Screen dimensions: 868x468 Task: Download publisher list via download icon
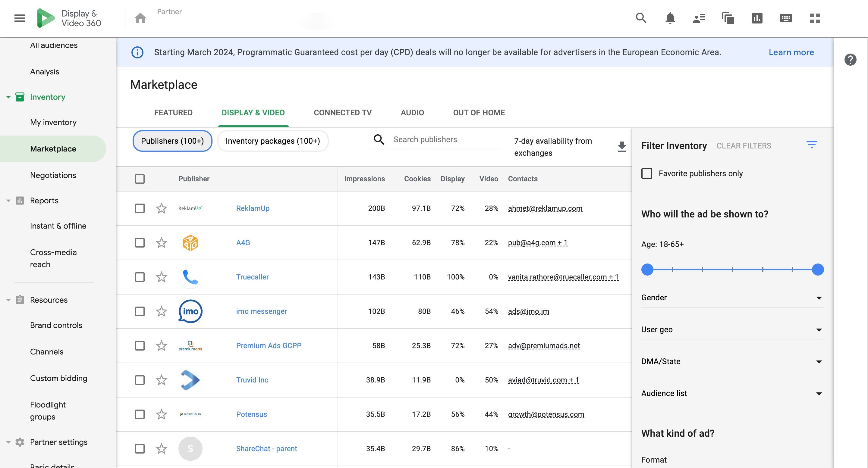(x=622, y=147)
